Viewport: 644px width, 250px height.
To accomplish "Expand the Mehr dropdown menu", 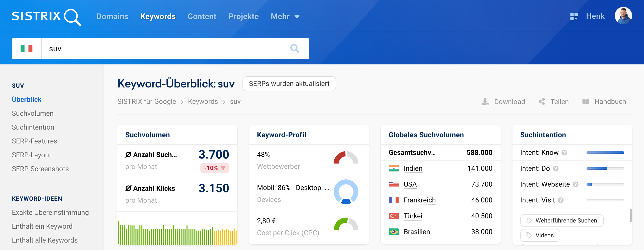I will click(x=285, y=17).
